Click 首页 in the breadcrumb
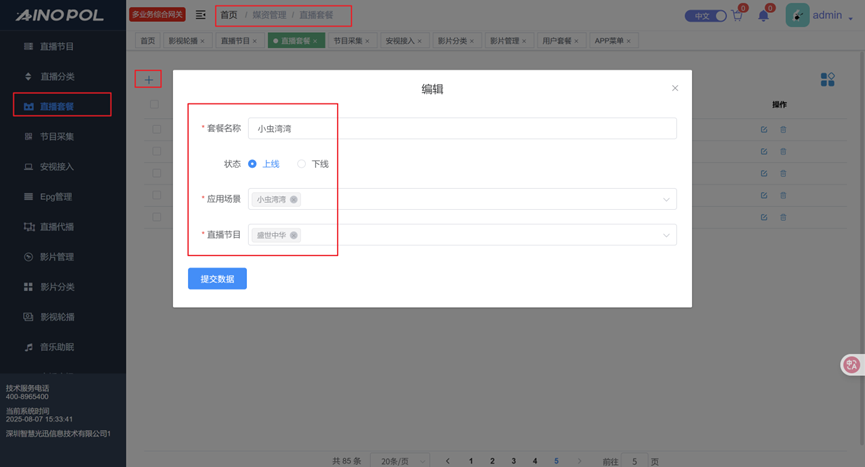Viewport: 865px width, 467px height. [x=229, y=15]
